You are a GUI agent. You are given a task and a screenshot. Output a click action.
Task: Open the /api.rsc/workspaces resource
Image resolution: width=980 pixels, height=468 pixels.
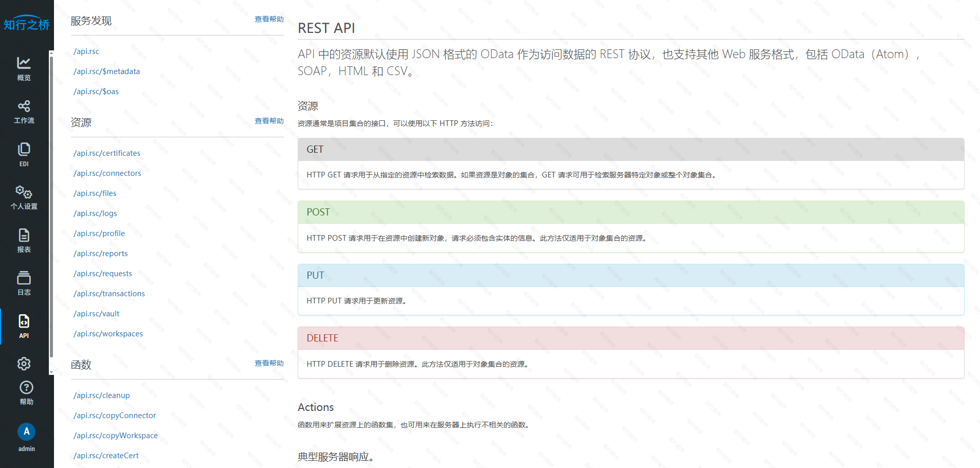[x=108, y=333]
